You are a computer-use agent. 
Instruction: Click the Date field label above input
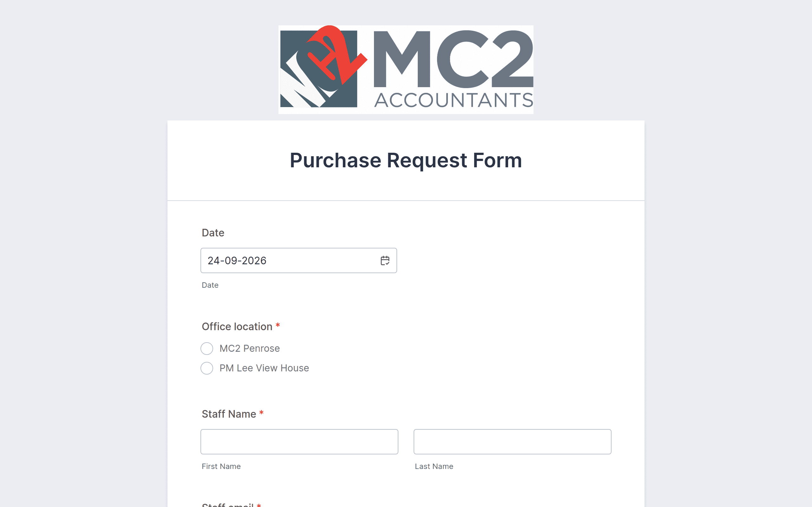tap(213, 233)
